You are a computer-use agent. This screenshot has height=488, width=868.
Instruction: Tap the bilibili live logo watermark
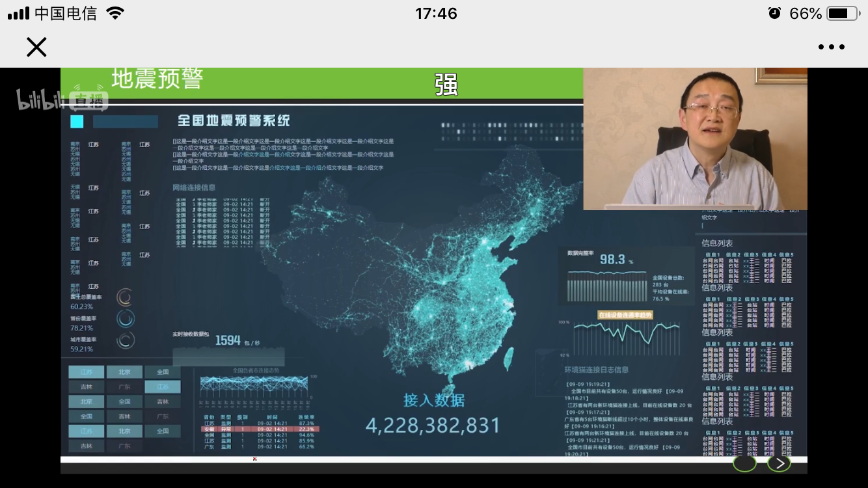click(62, 99)
